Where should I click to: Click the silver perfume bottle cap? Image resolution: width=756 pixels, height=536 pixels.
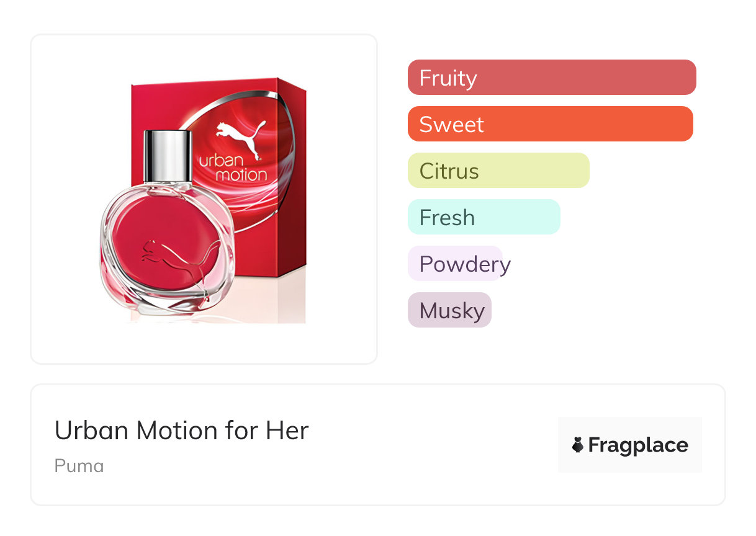[x=167, y=154]
